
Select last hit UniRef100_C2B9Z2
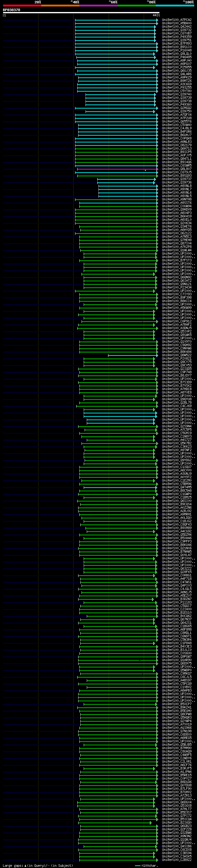177,860
